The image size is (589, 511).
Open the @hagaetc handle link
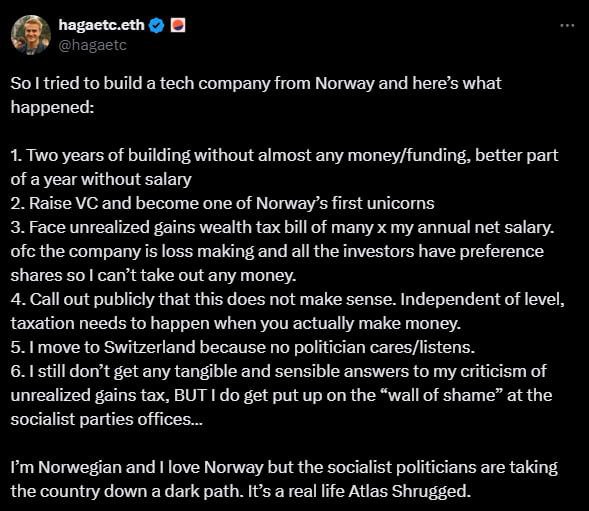[93, 45]
